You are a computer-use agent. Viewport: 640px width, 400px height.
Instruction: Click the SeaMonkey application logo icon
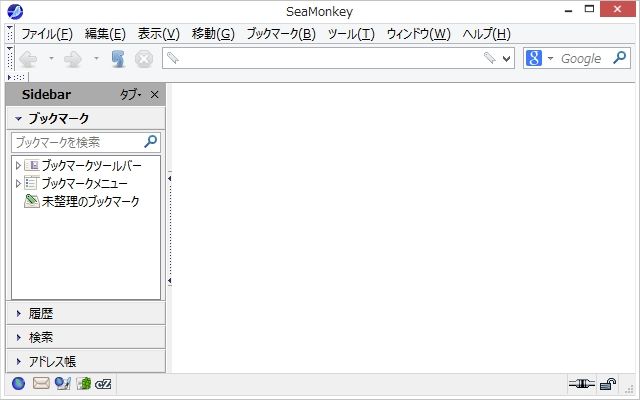[x=15, y=12]
